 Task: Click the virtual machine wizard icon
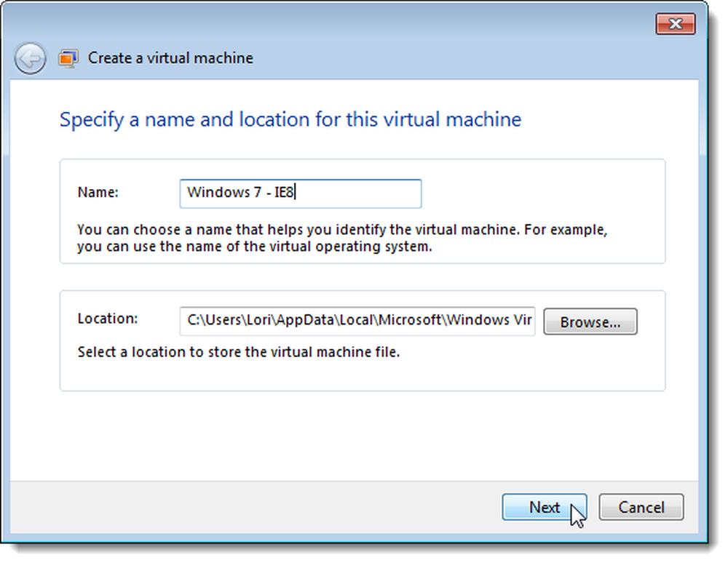coord(68,58)
